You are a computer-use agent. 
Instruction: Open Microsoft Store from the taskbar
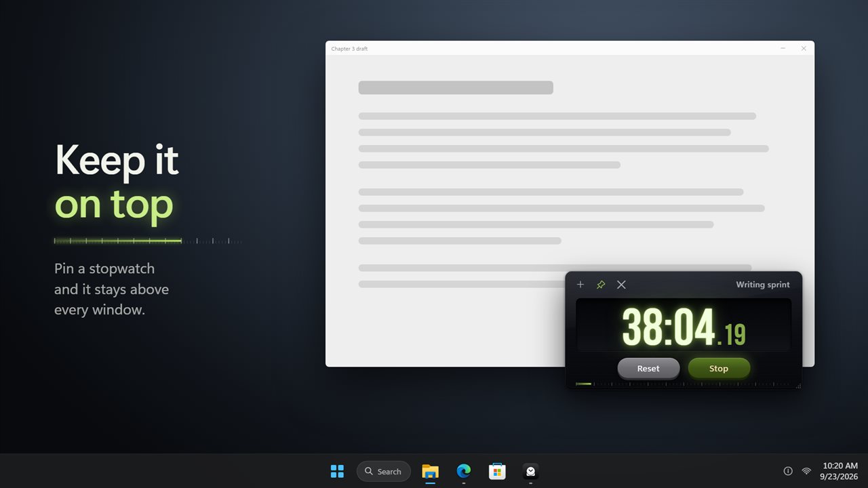[497, 471]
